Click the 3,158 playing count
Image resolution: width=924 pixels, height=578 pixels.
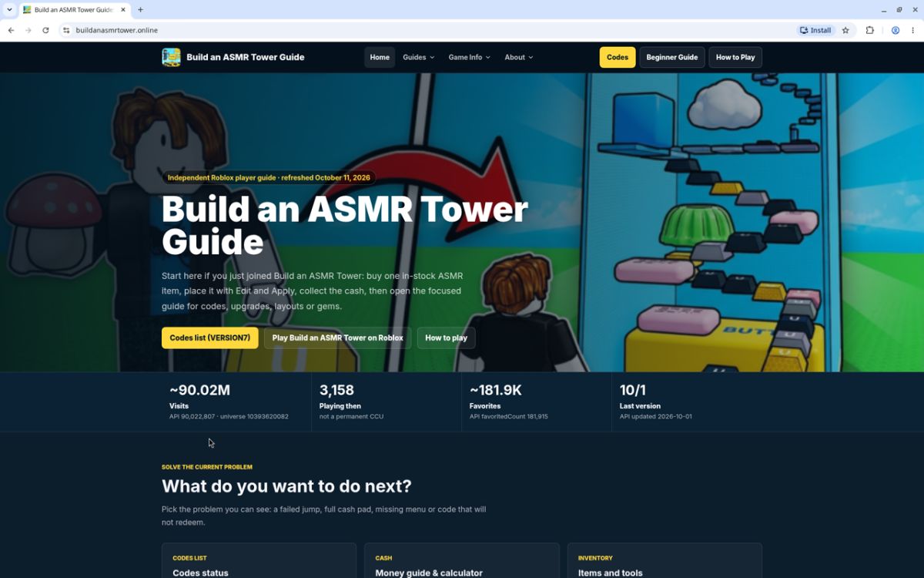[336, 391]
